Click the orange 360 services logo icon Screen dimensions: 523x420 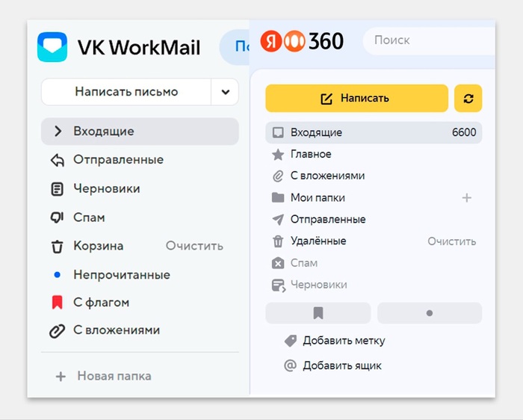pos(294,41)
